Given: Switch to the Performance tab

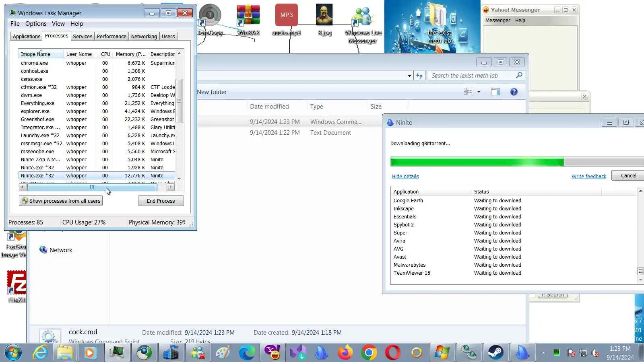Looking at the screenshot, I should [111, 36].
